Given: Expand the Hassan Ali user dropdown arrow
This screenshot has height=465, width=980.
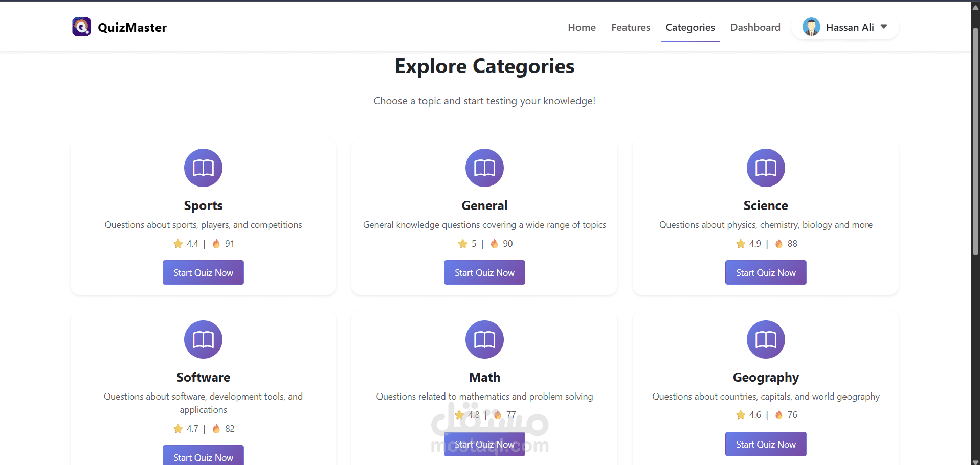Looking at the screenshot, I should tap(884, 27).
